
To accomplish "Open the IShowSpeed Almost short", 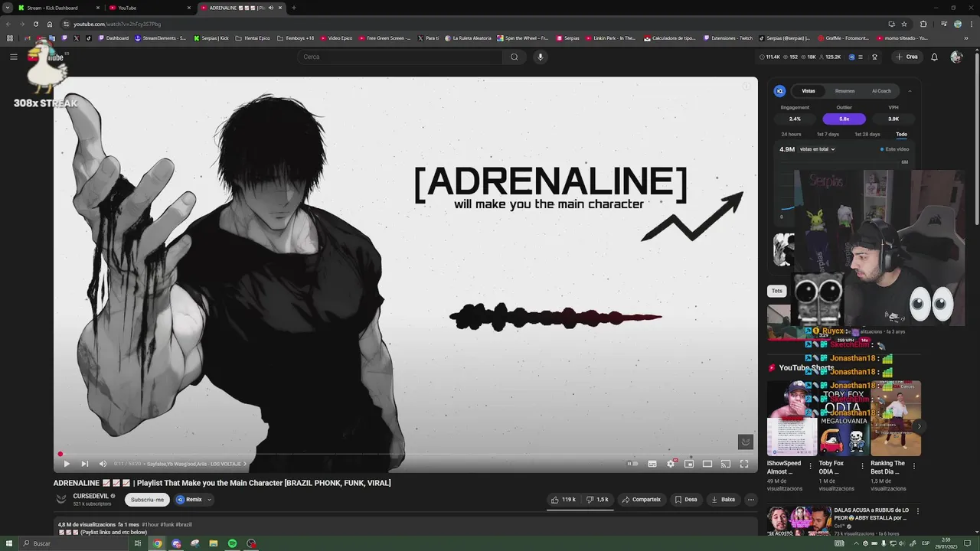I will pyautogui.click(x=792, y=419).
